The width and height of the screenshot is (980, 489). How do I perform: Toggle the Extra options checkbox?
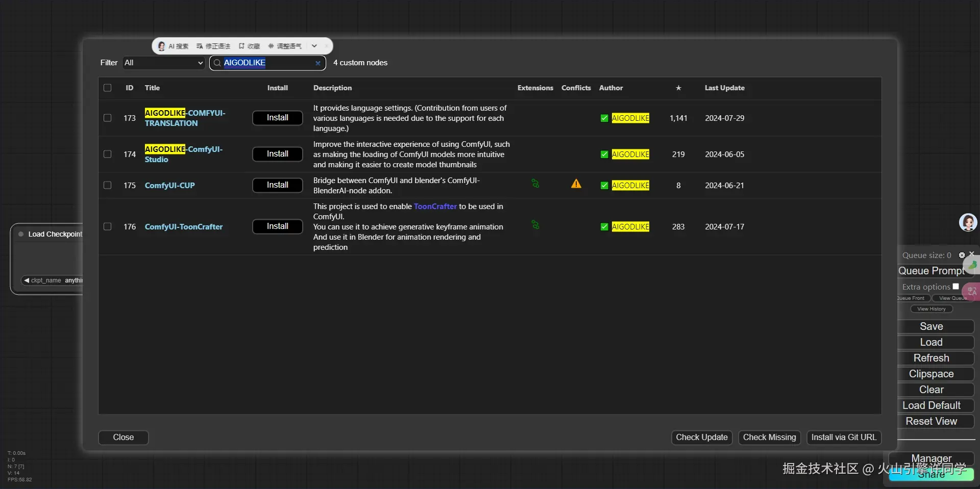[x=955, y=287]
